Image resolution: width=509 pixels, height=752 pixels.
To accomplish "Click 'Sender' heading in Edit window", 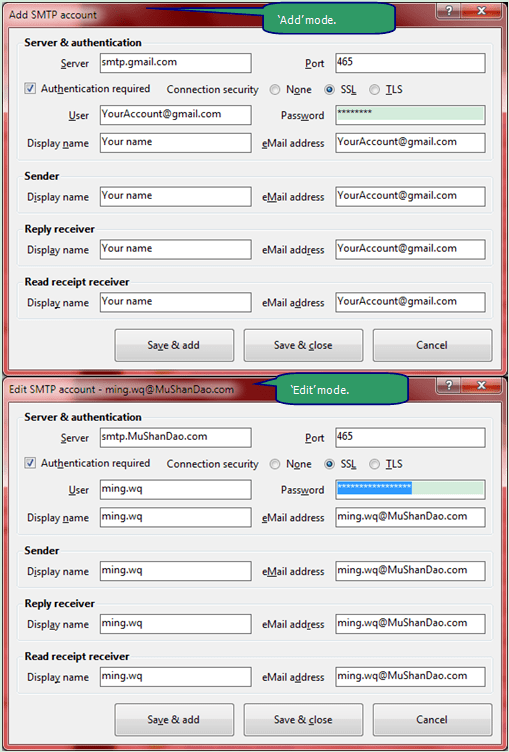I will click(x=42, y=551).
